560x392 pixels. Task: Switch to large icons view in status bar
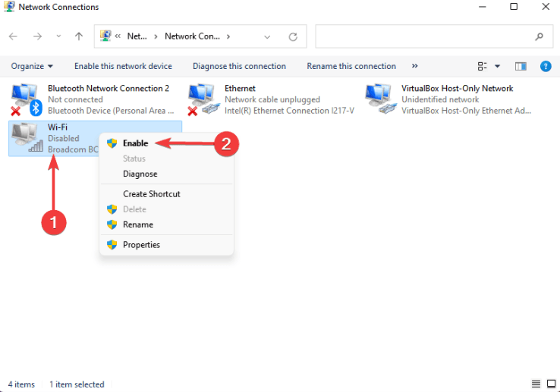tap(551, 384)
